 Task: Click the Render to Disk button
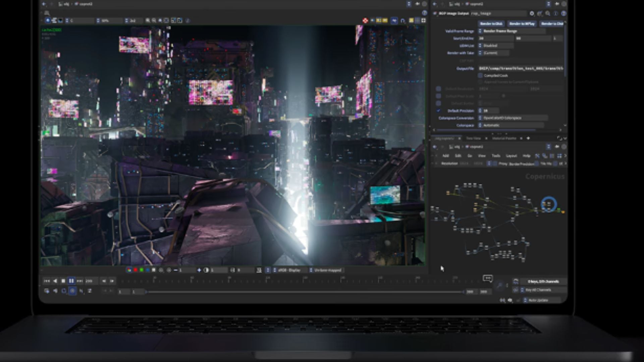pyautogui.click(x=491, y=24)
